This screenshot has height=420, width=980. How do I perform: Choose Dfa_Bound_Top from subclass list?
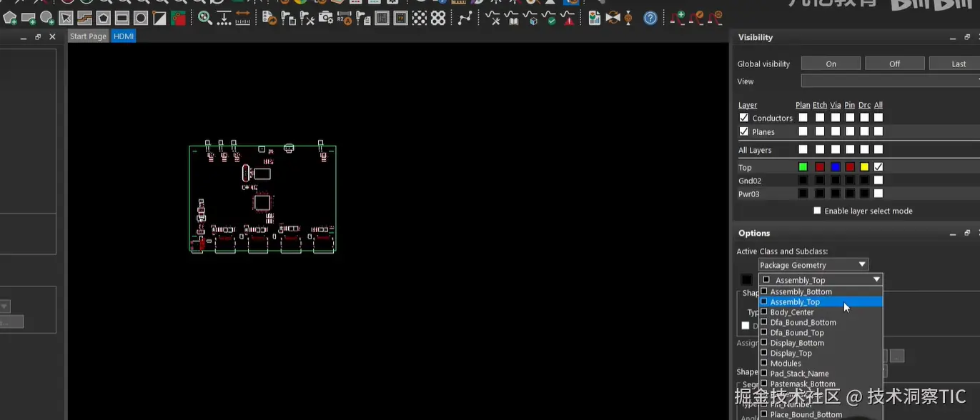(x=821, y=333)
